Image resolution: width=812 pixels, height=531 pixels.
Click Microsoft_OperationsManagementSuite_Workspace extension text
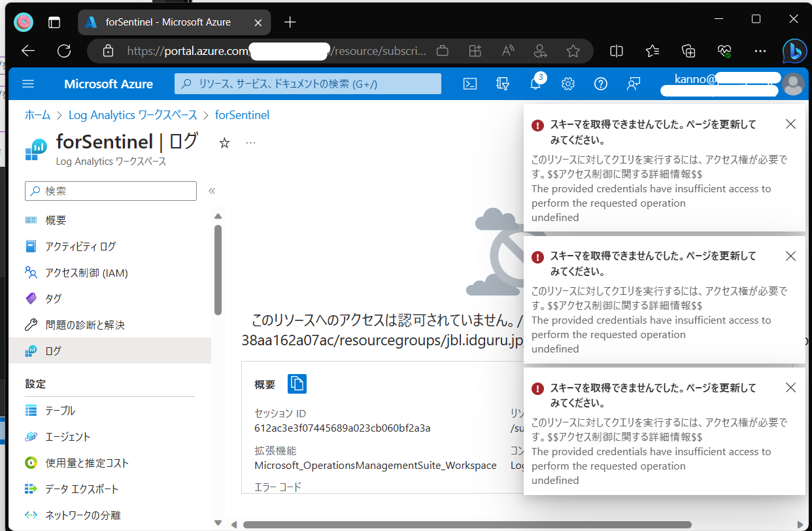(375, 466)
